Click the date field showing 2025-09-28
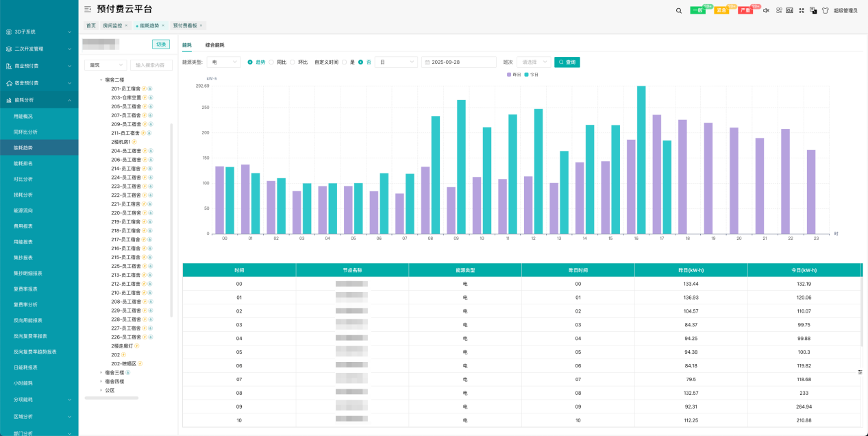This screenshot has width=868, height=436. 458,62
